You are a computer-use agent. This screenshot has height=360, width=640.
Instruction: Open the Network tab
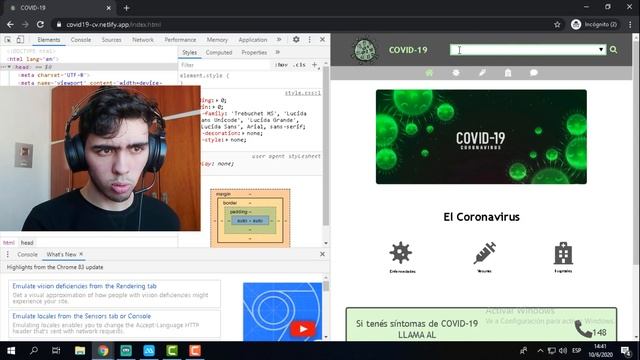pos(143,40)
